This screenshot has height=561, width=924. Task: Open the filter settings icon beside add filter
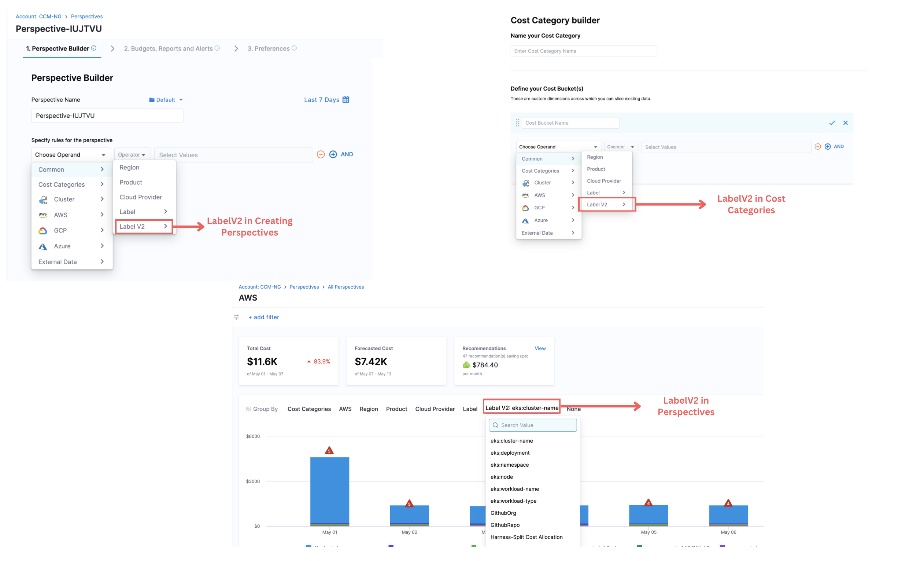coord(236,317)
